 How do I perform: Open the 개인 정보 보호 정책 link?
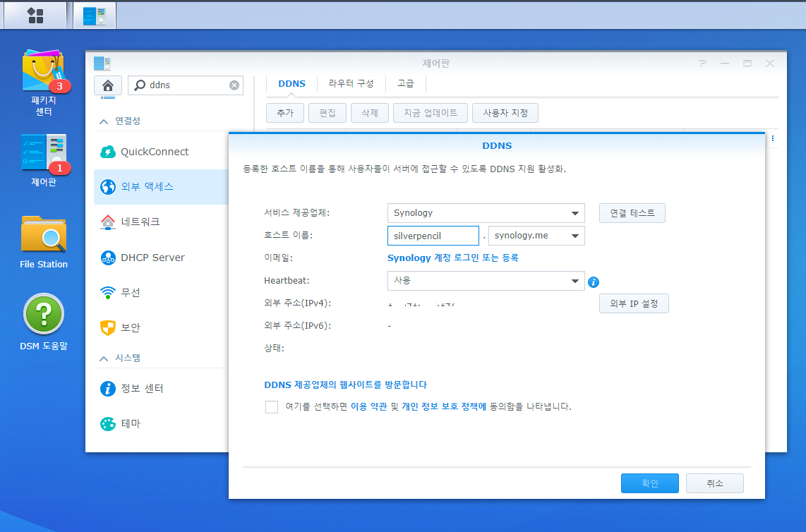[444, 406]
